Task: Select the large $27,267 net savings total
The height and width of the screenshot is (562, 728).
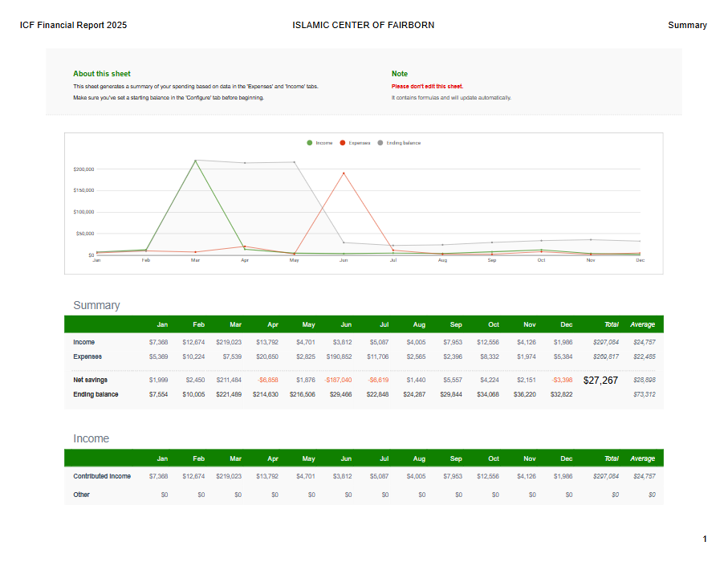Action: pyautogui.click(x=600, y=381)
